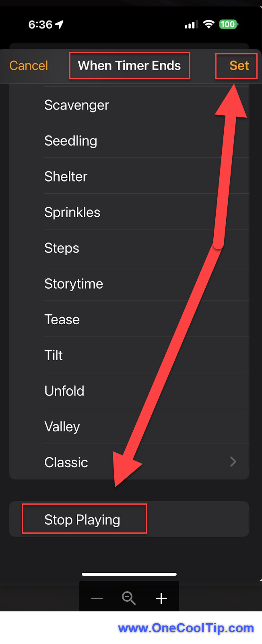Pick the Valley tone

[62, 427]
